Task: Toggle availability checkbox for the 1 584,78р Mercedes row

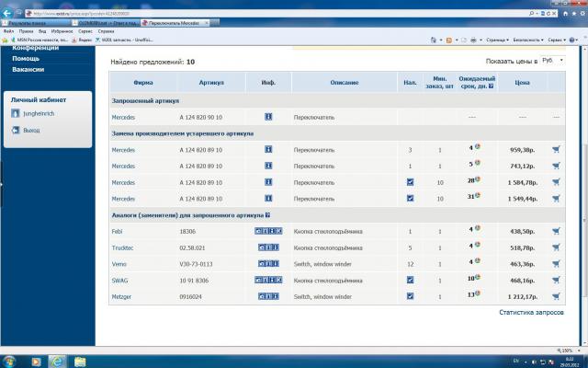Action: coord(410,182)
